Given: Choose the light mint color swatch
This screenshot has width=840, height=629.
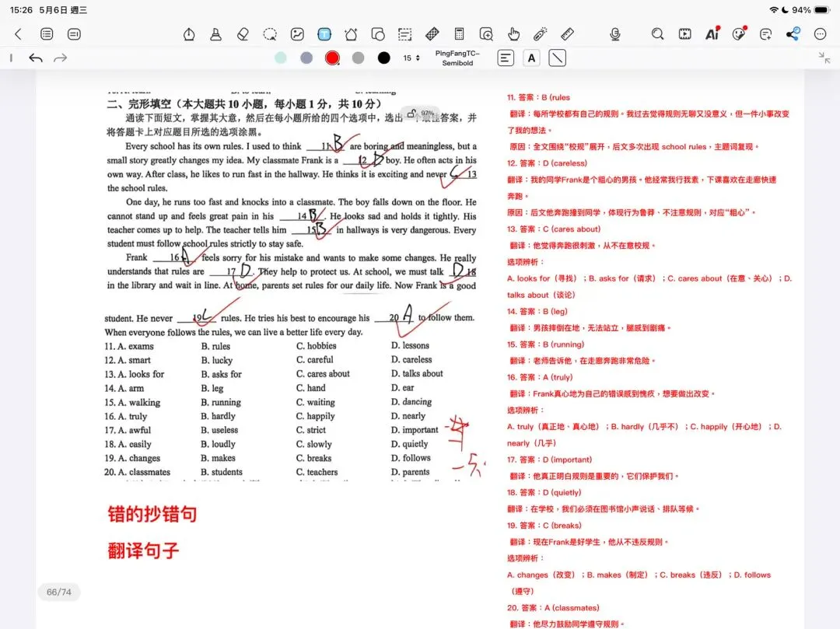Looking at the screenshot, I should (280, 58).
